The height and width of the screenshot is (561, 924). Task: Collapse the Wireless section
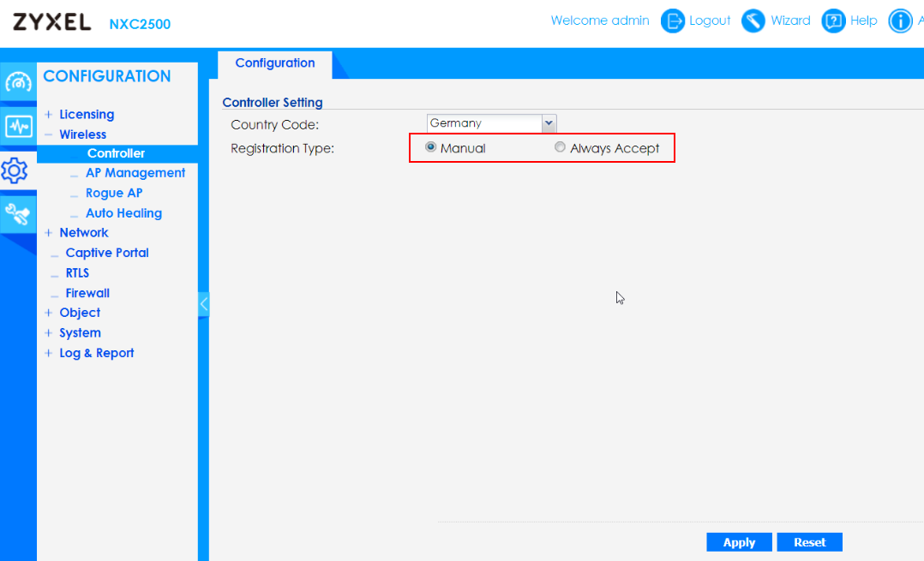click(49, 134)
